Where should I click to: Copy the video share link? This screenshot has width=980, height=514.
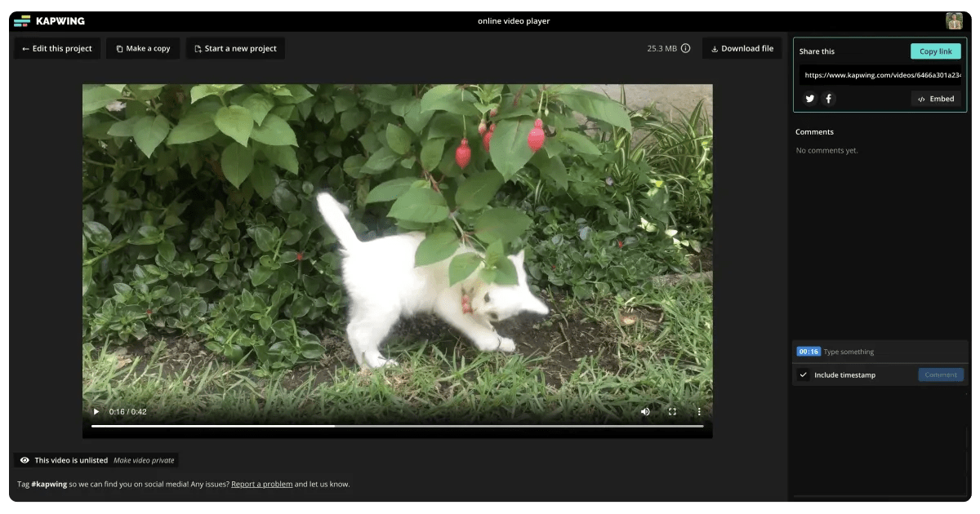tap(935, 51)
